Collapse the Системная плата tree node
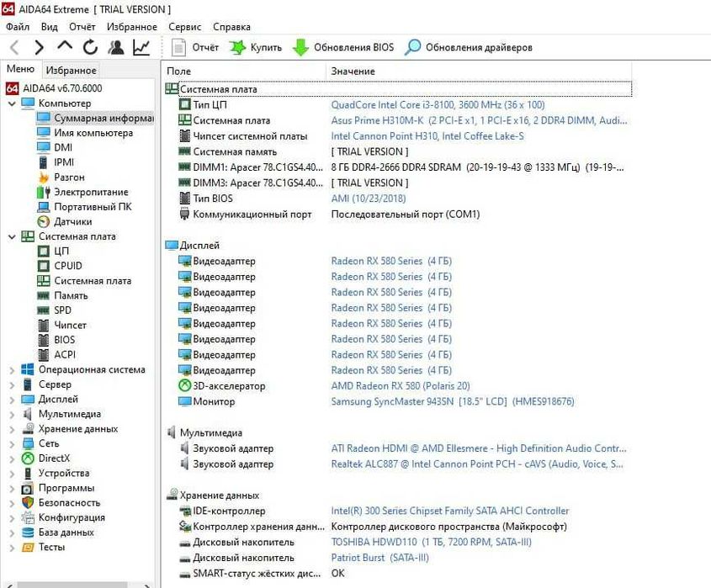Image resolution: width=711 pixels, height=588 pixels. click(x=12, y=236)
